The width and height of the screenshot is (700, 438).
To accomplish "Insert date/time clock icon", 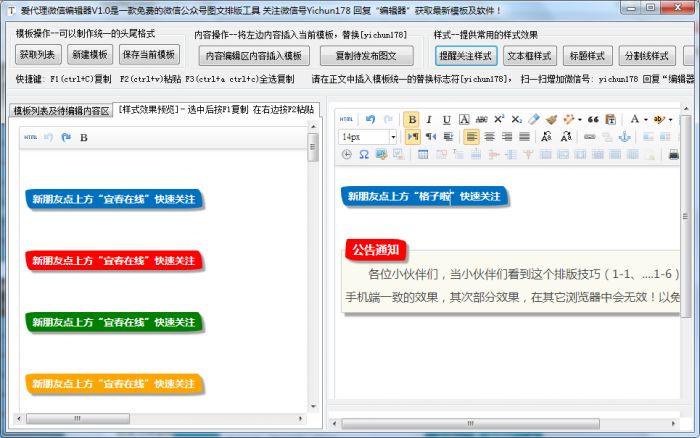I will [x=346, y=154].
